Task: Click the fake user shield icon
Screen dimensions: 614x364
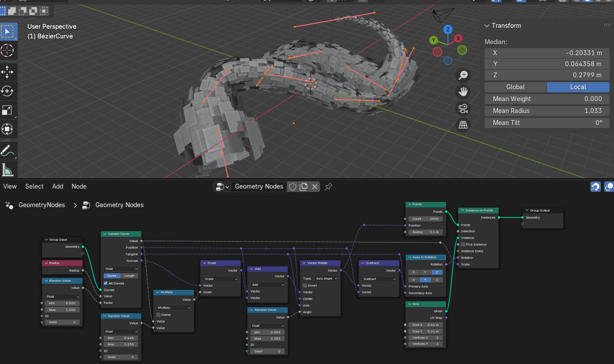Action: 292,187
